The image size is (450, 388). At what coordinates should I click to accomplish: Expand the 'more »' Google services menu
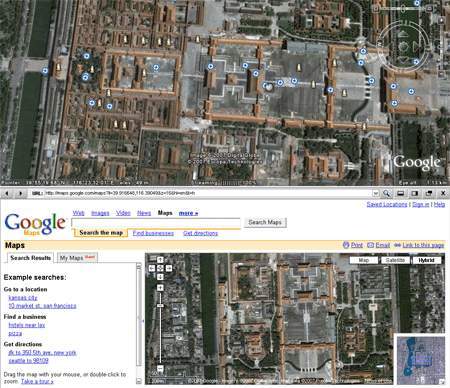click(188, 213)
